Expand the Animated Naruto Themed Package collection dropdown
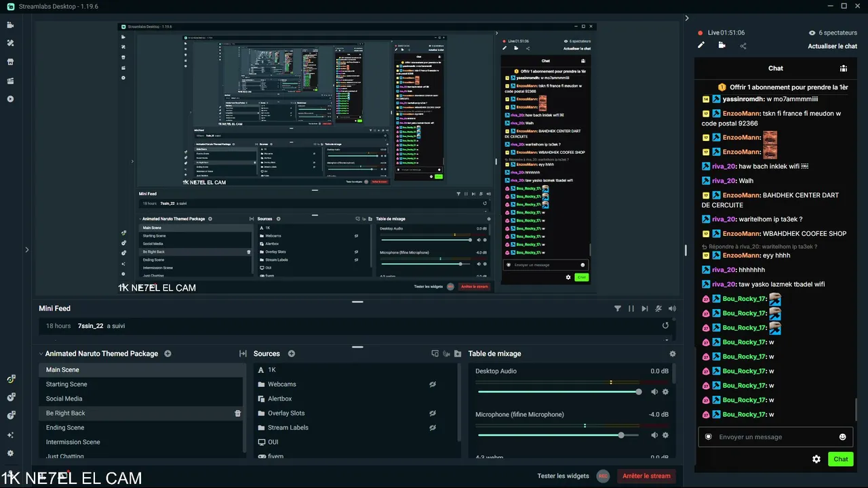The width and height of the screenshot is (868, 488). point(41,354)
